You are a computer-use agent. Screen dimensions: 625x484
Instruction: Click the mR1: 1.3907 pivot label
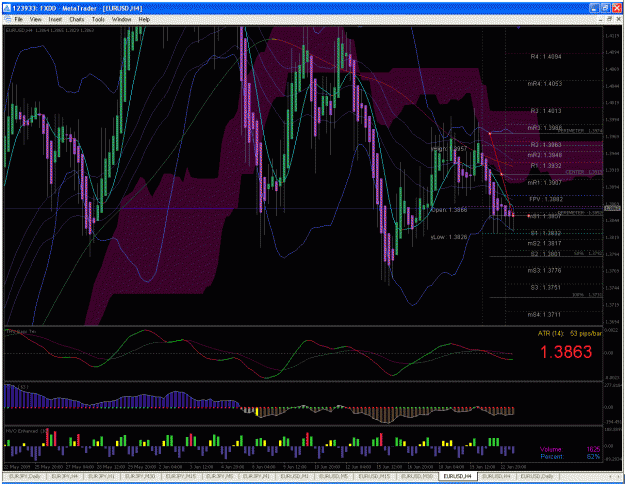(x=545, y=183)
